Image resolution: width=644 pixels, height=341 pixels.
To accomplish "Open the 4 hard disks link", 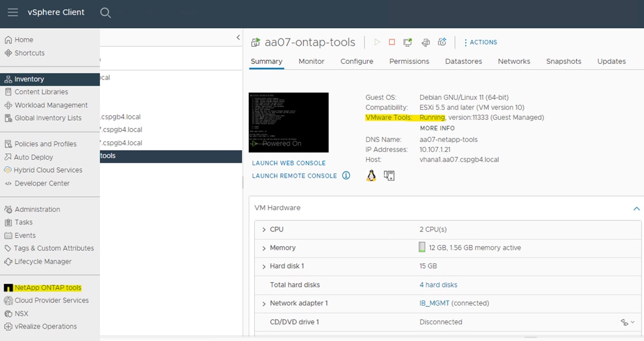I will [438, 285].
